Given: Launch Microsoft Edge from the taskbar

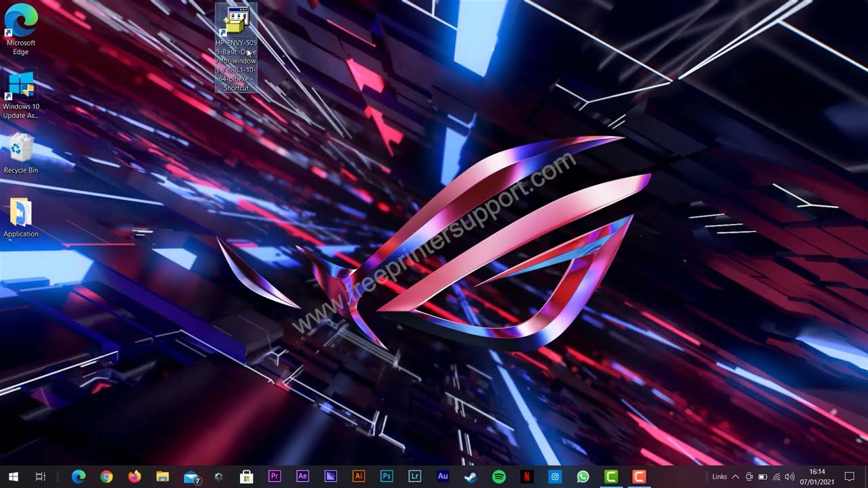Looking at the screenshot, I should [x=79, y=476].
